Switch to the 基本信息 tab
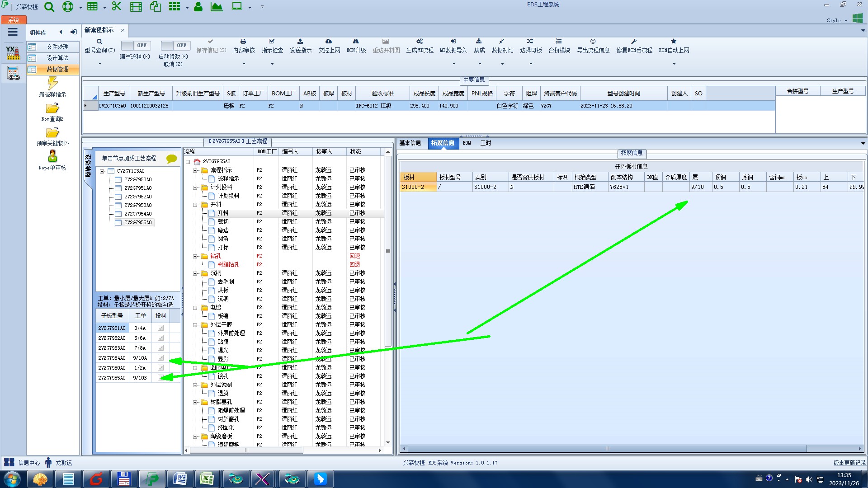This screenshot has height=488, width=868. pos(410,143)
